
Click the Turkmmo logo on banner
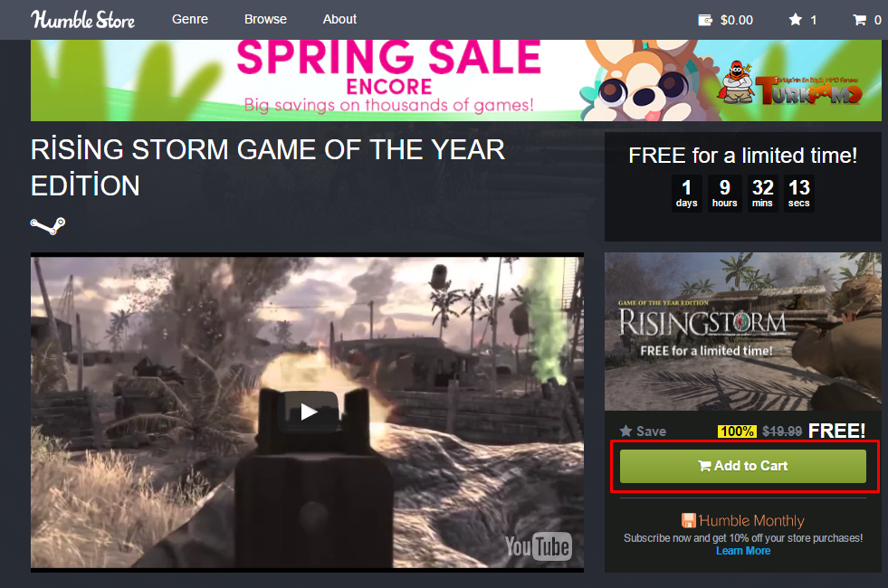click(x=792, y=85)
